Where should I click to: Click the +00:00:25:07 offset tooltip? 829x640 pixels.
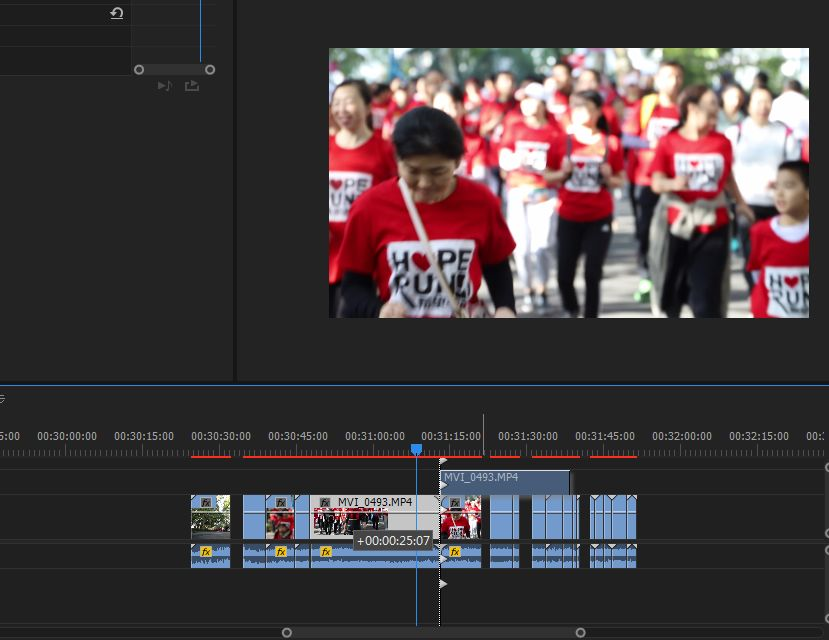393,541
